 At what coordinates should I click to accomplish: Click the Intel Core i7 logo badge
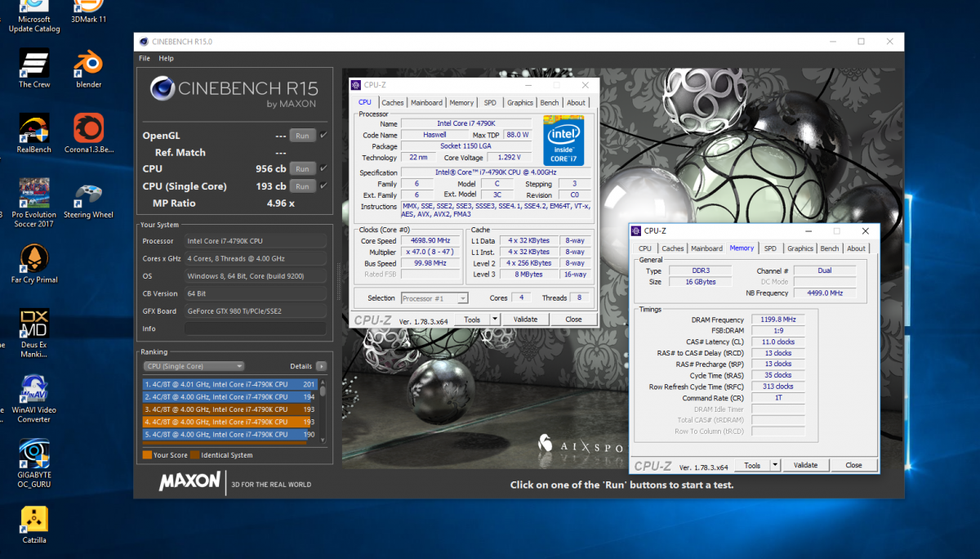click(563, 139)
